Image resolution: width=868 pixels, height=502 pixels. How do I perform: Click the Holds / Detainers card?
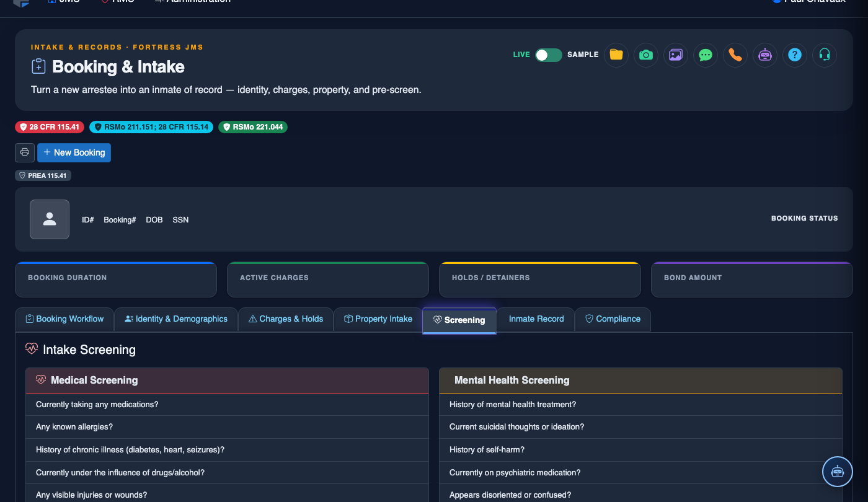point(540,280)
